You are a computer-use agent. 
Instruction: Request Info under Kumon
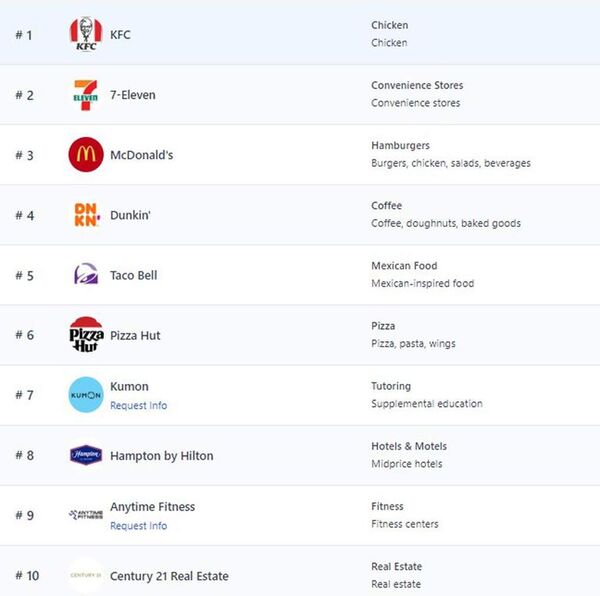139,405
